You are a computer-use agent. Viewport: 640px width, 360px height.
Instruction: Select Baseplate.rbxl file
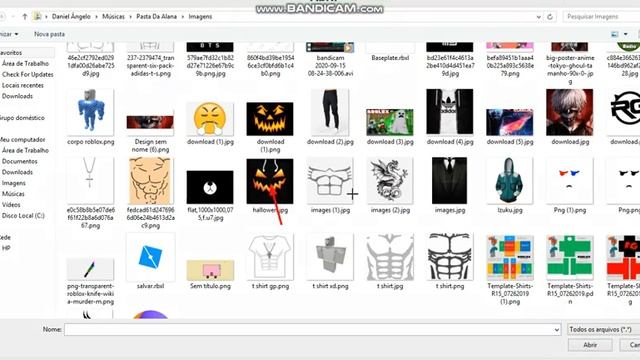(390, 52)
